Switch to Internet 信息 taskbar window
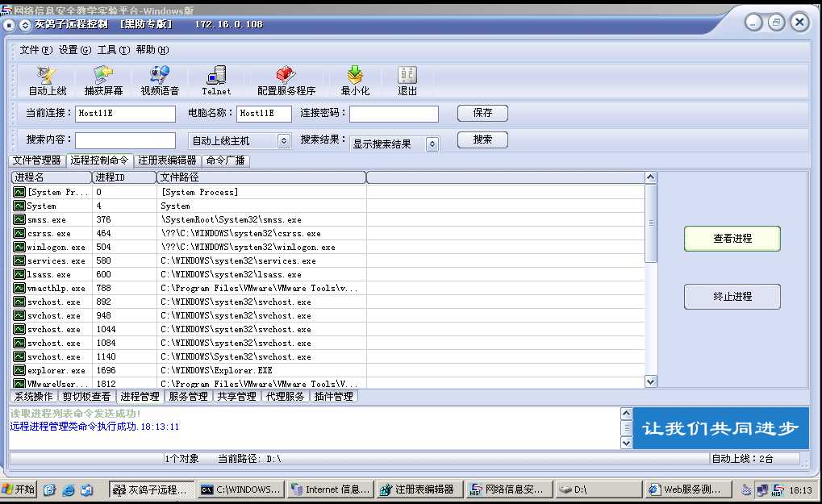This screenshot has width=822, height=504. (x=331, y=489)
